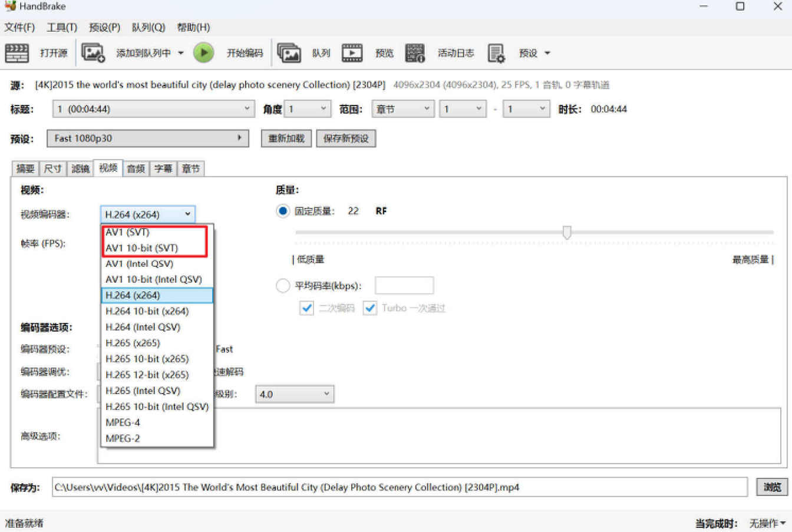Select AV1 (SVT) encoder option

(157, 232)
